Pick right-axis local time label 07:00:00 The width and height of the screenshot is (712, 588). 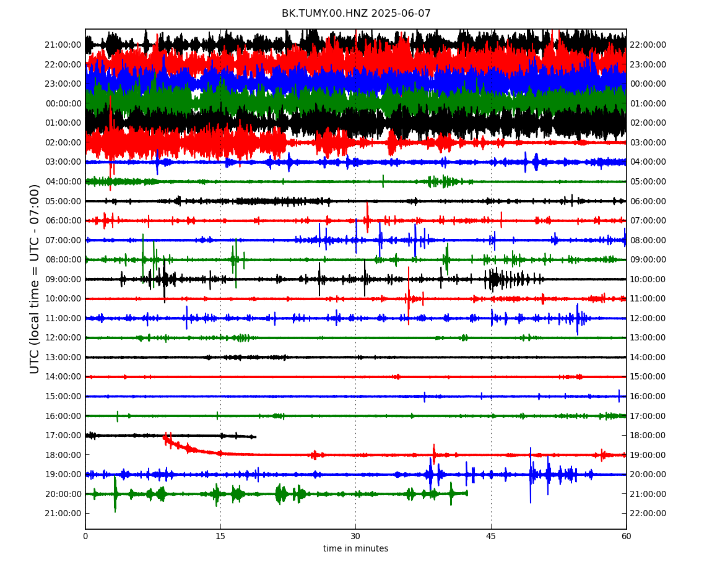648,221
